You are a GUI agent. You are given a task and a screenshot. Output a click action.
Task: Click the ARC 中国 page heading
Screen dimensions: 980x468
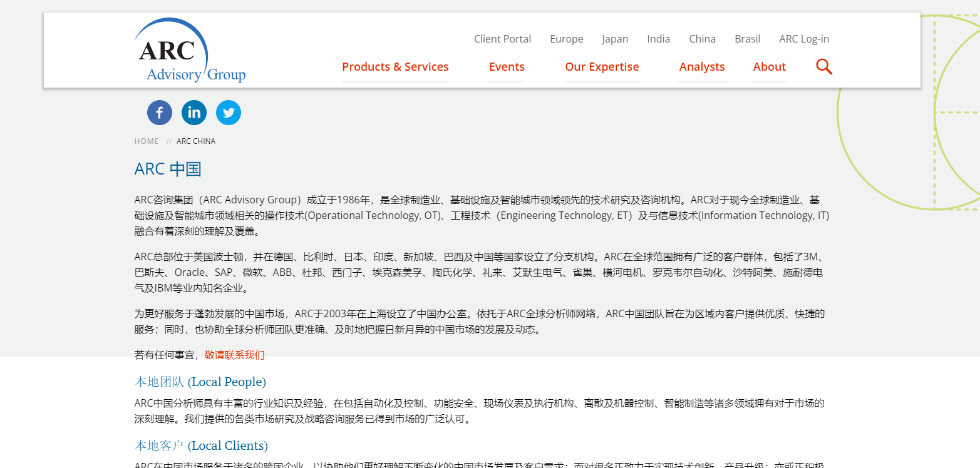[168, 169]
